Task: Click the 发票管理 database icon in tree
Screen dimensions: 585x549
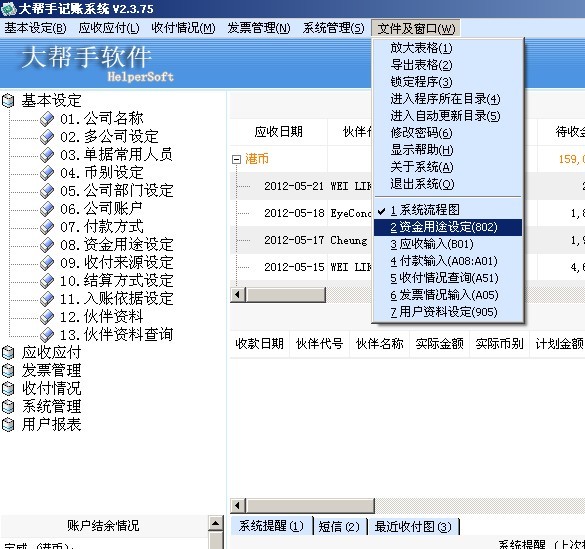Action: tap(8, 370)
